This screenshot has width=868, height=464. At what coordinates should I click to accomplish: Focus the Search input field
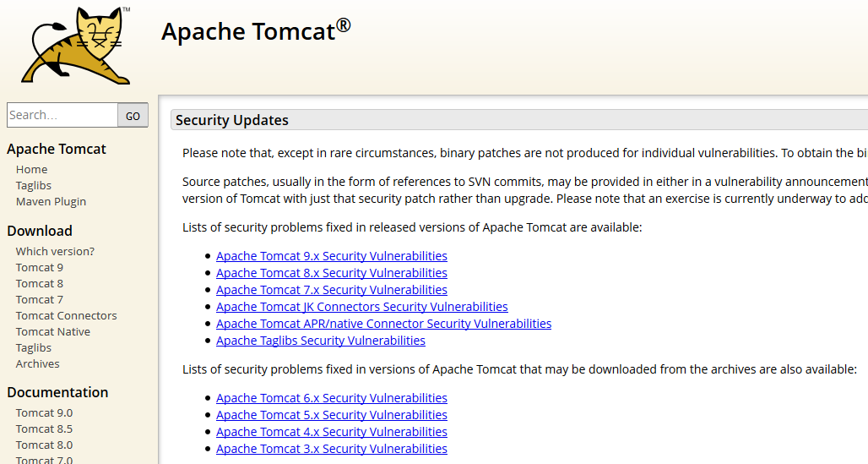pos(62,115)
